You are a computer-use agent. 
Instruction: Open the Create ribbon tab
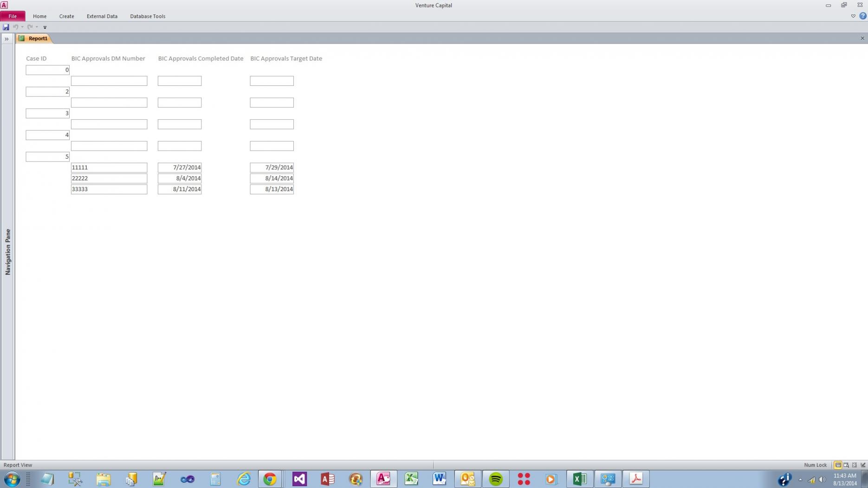(66, 16)
